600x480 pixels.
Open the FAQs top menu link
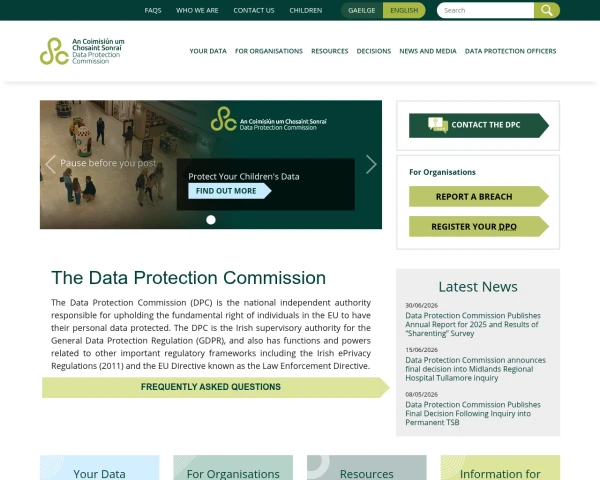click(x=153, y=10)
